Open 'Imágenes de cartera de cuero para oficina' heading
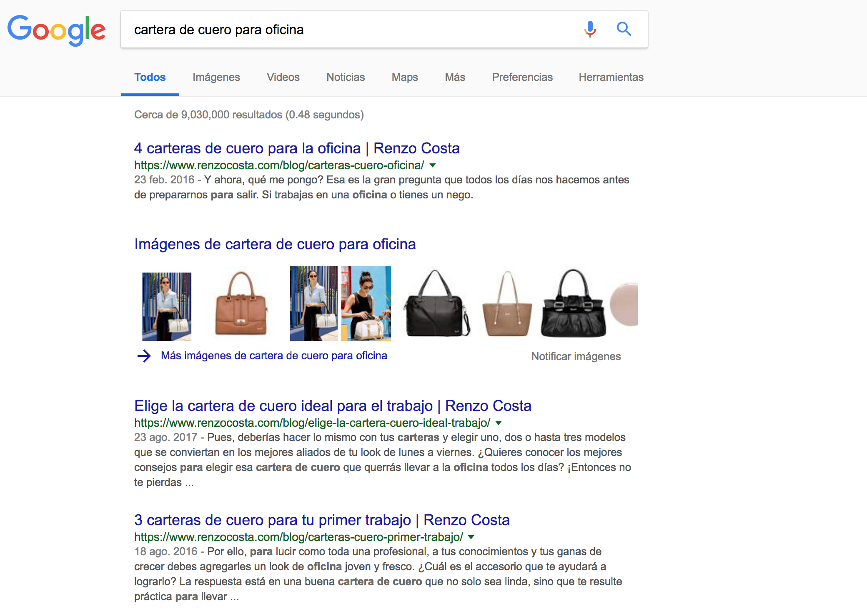 [275, 244]
